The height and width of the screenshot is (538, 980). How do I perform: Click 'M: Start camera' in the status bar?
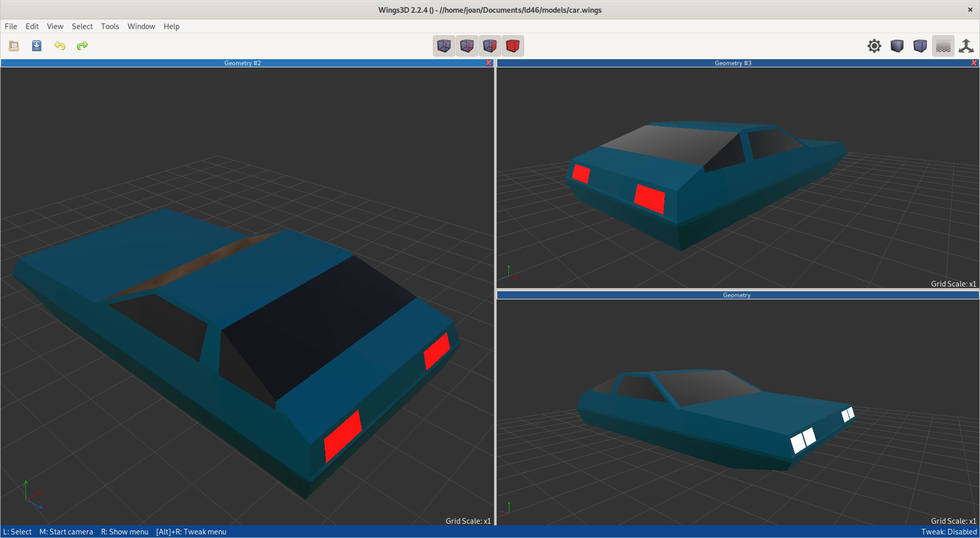66,532
